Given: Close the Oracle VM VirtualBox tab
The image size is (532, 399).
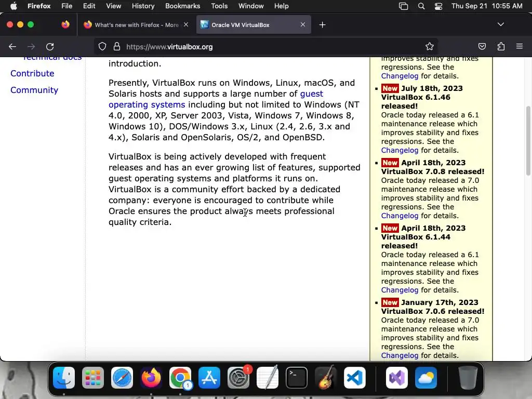Looking at the screenshot, I should tap(303, 24).
